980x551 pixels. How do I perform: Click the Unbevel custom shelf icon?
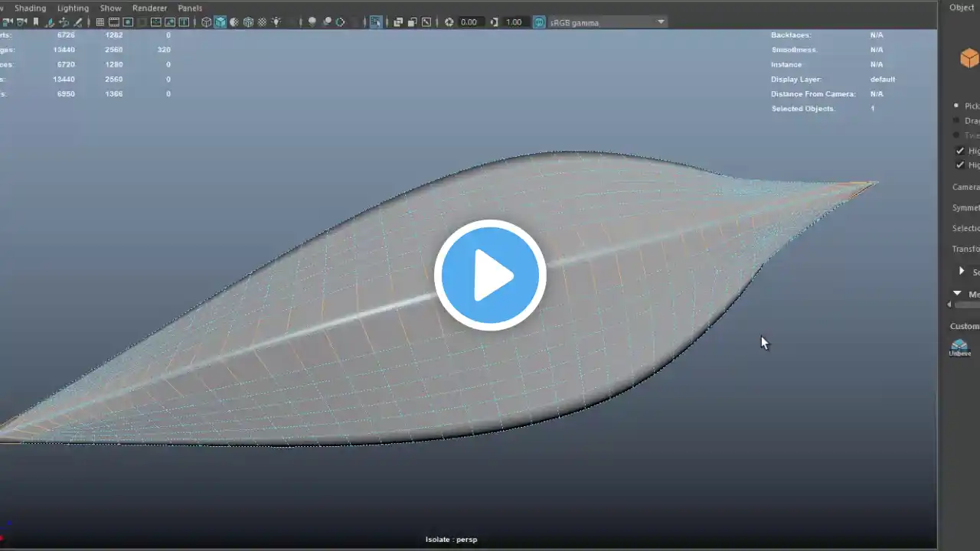point(960,348)
